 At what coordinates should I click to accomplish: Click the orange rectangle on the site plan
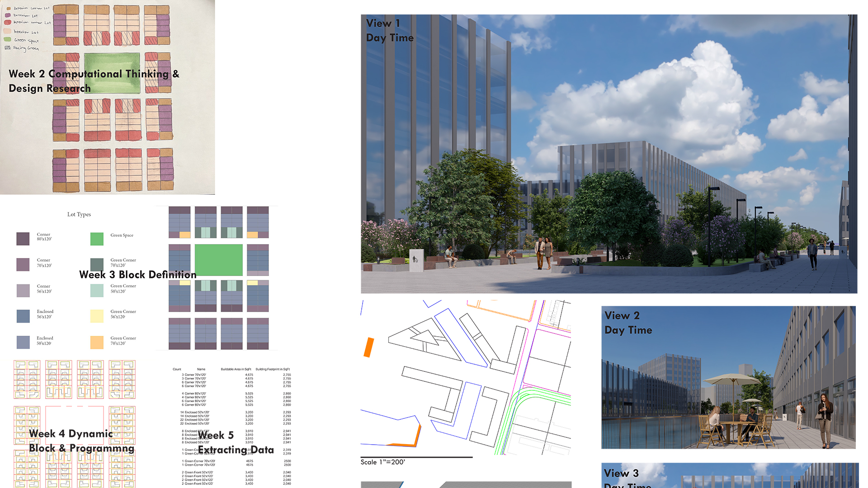click(x=369, y=347)
